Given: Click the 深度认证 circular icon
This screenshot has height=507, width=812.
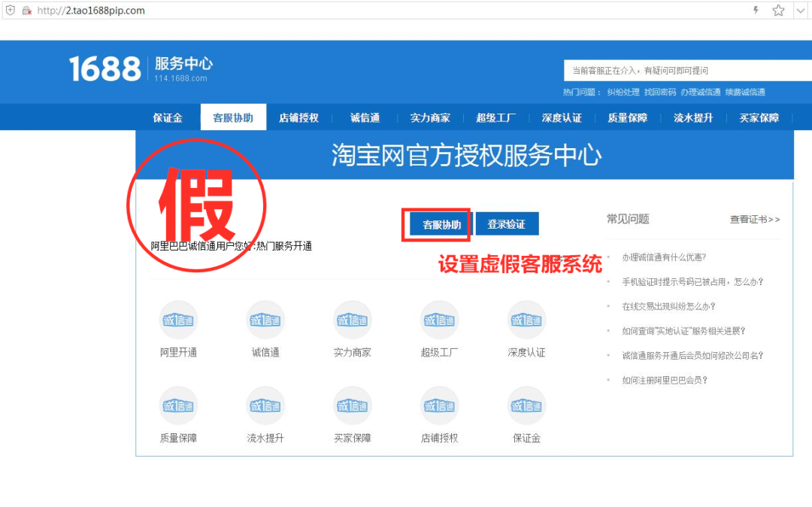Looking at the screenshot, I should click(526, 320).
